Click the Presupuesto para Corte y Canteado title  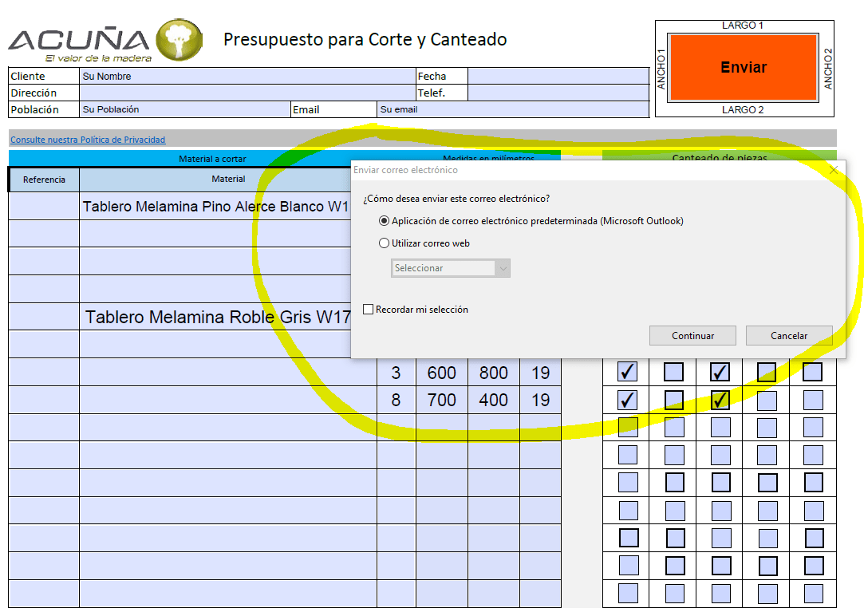pos(365,40)
